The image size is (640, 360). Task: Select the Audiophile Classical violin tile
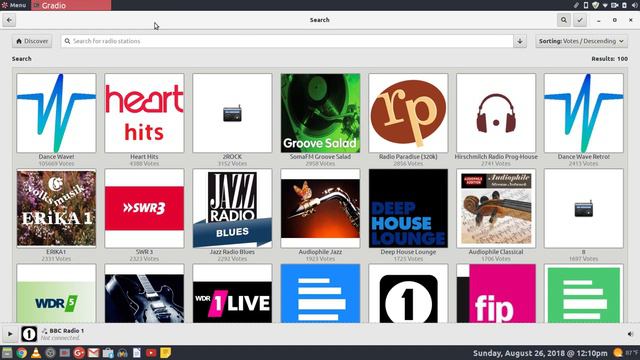pyautogui.click(x=496, y=208)
